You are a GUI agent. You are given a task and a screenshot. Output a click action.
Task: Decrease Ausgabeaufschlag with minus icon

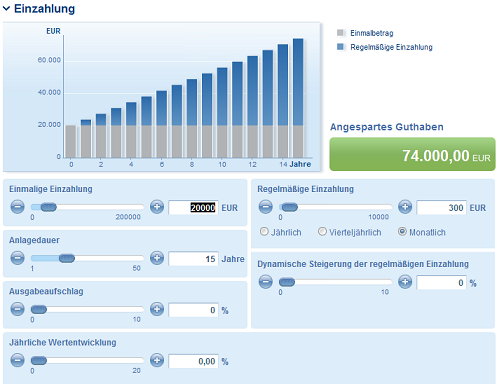tap(17, 309)
